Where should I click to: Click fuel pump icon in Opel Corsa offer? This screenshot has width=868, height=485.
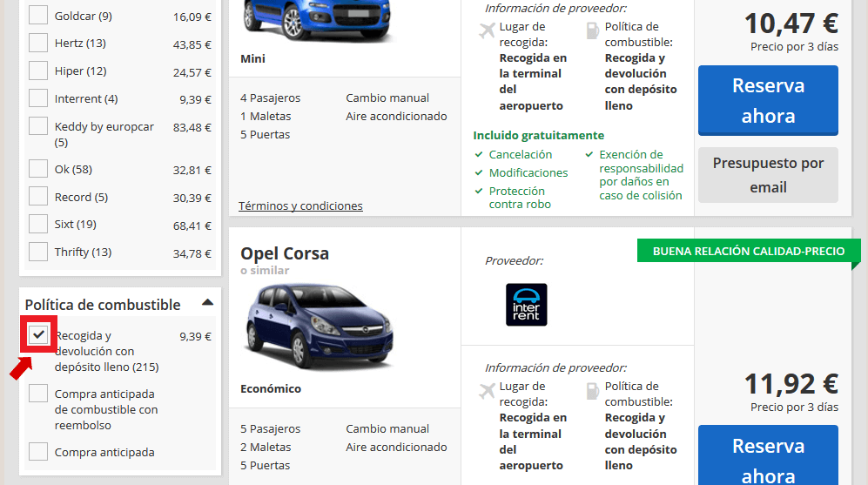[x=592, y=390]
